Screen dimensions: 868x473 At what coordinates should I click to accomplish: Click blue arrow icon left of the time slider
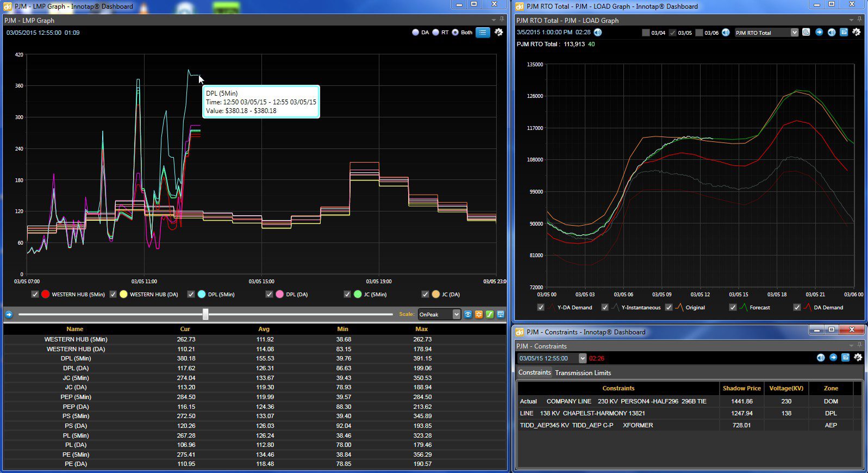click(x=9, y=314)
